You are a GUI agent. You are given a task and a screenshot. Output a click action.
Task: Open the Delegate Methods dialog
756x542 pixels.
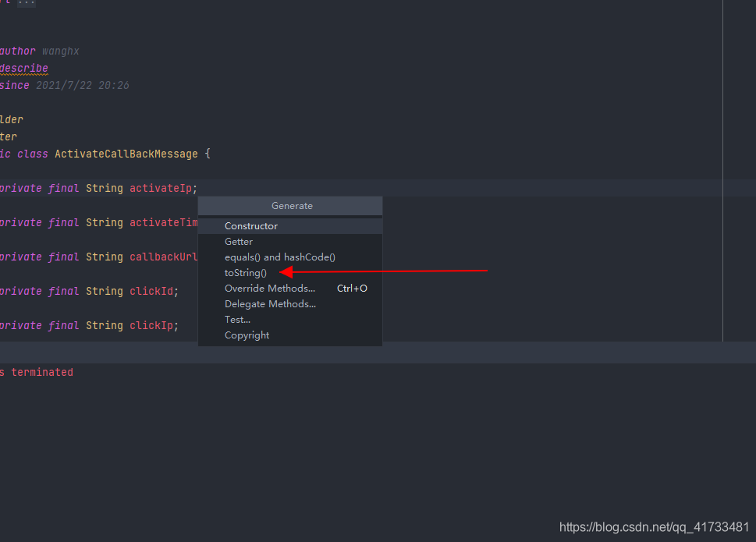point(270,303)
